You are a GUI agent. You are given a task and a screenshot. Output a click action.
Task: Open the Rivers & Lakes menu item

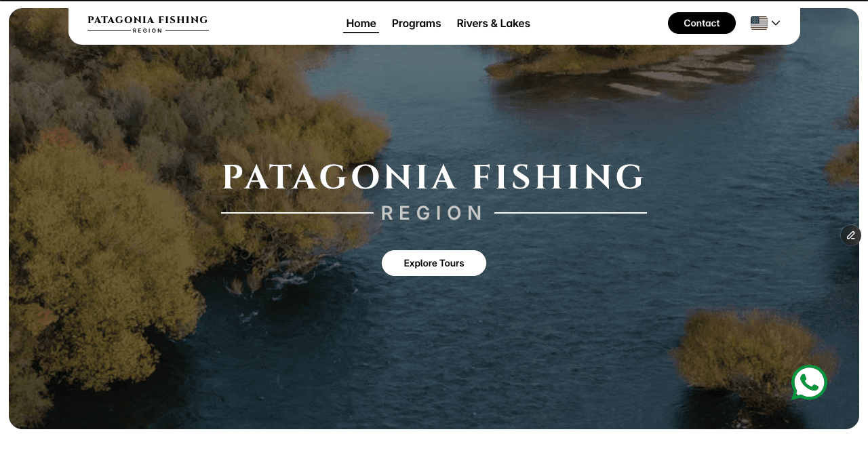[x=494, y=23]
